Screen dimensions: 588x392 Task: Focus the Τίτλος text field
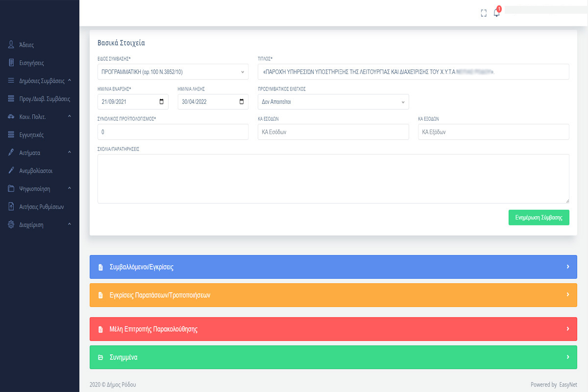tap(414, 72)
